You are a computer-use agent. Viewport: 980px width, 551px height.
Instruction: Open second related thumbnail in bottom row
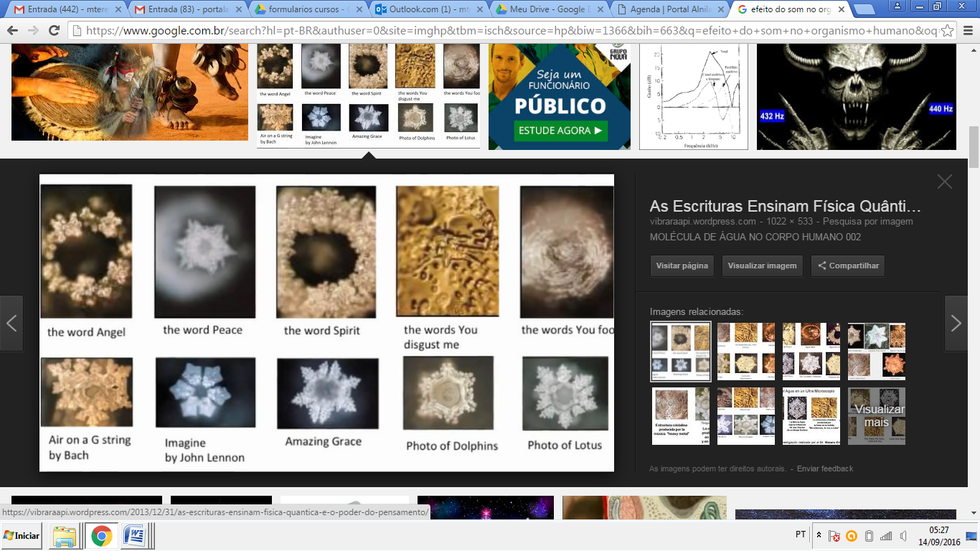pyautogui.click(x=746, y=416)
